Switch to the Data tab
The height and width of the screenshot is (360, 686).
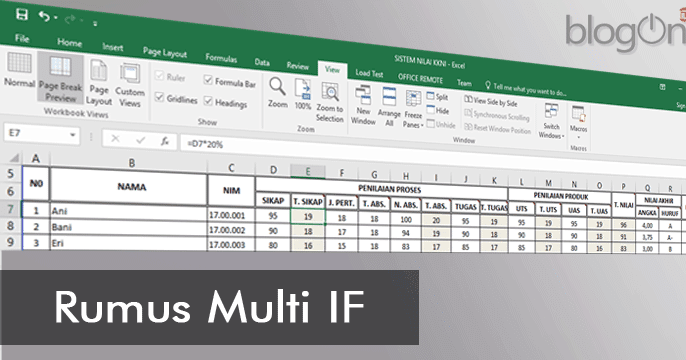(x=262, y=62)
